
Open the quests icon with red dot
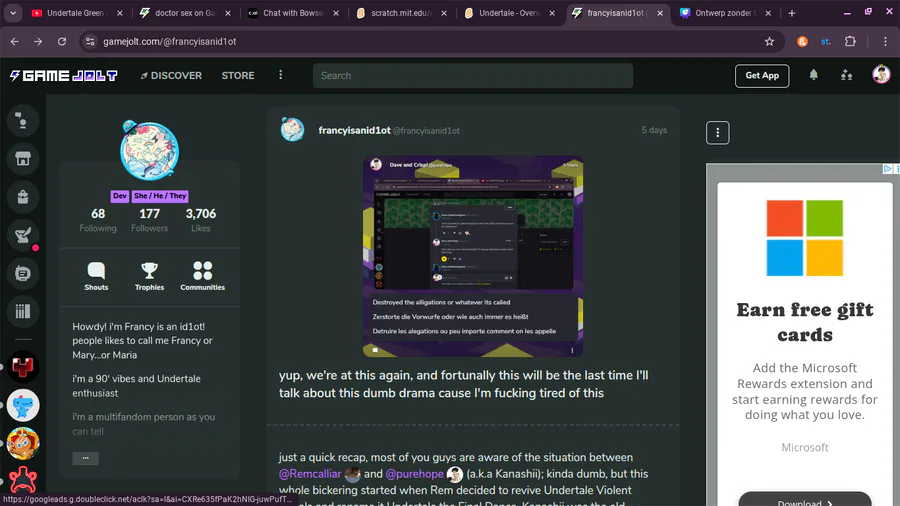[x=22, y=235]
